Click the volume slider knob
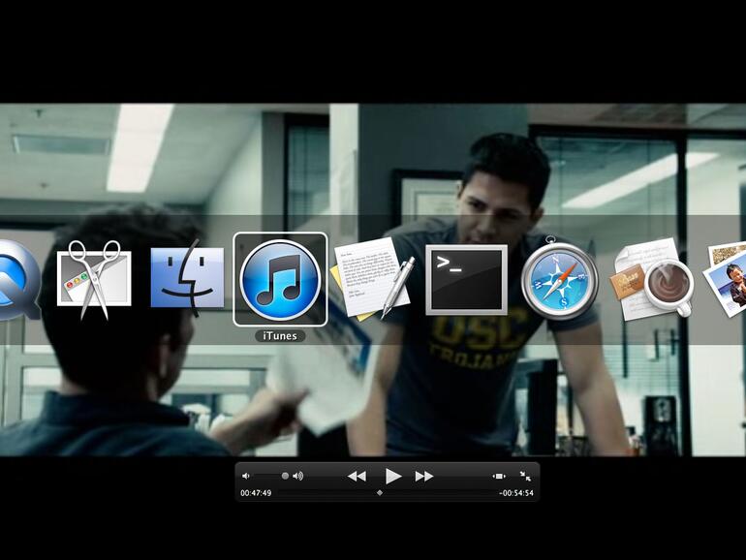746x560 pixels. click(285, 476)
